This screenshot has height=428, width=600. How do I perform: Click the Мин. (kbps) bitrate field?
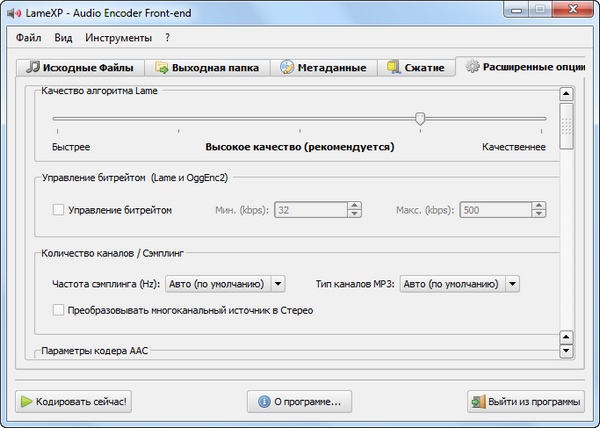point(311,211)
